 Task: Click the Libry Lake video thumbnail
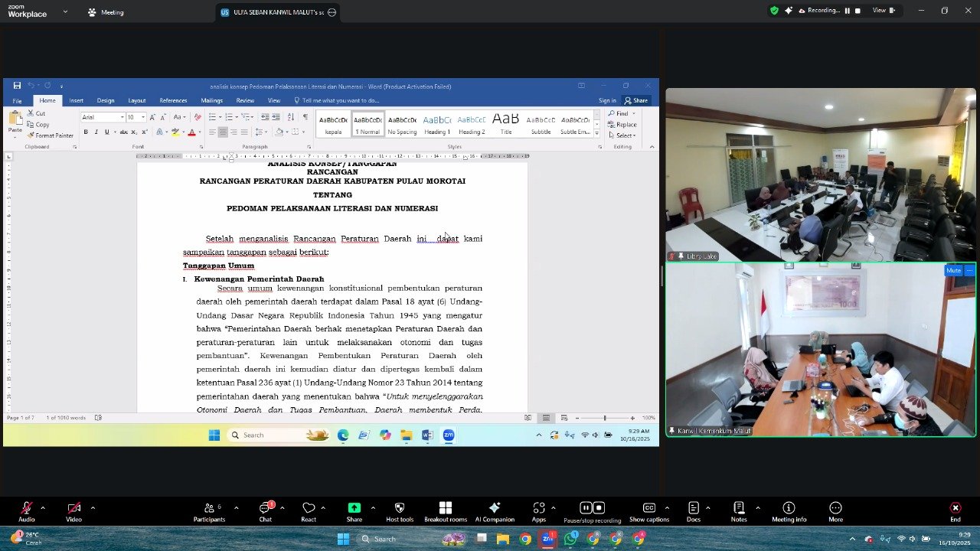(820, 174)
